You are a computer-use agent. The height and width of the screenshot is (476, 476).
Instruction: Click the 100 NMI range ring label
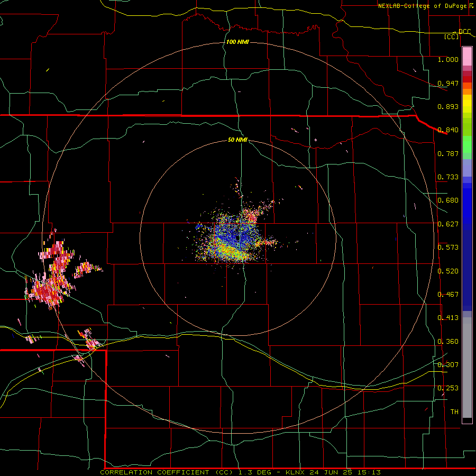pos(237,42)
